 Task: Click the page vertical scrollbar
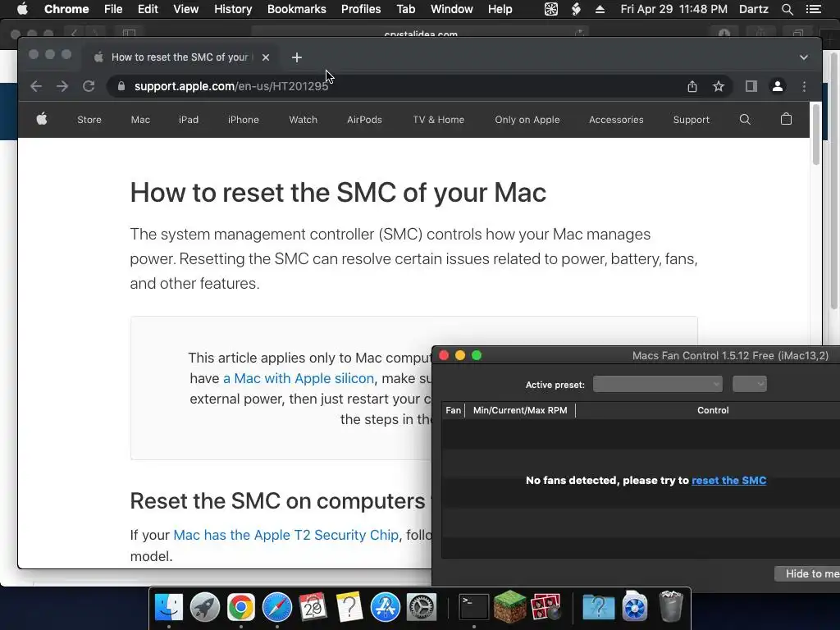click(x=816, y=134)
